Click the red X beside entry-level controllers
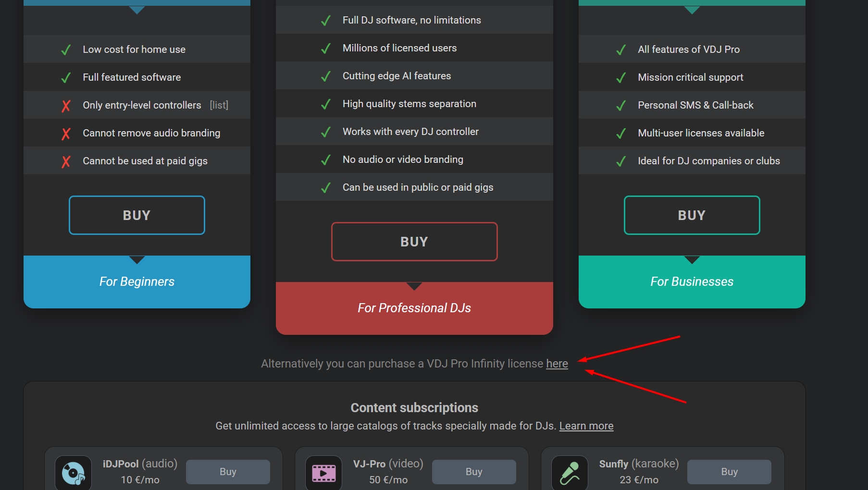 66,106
